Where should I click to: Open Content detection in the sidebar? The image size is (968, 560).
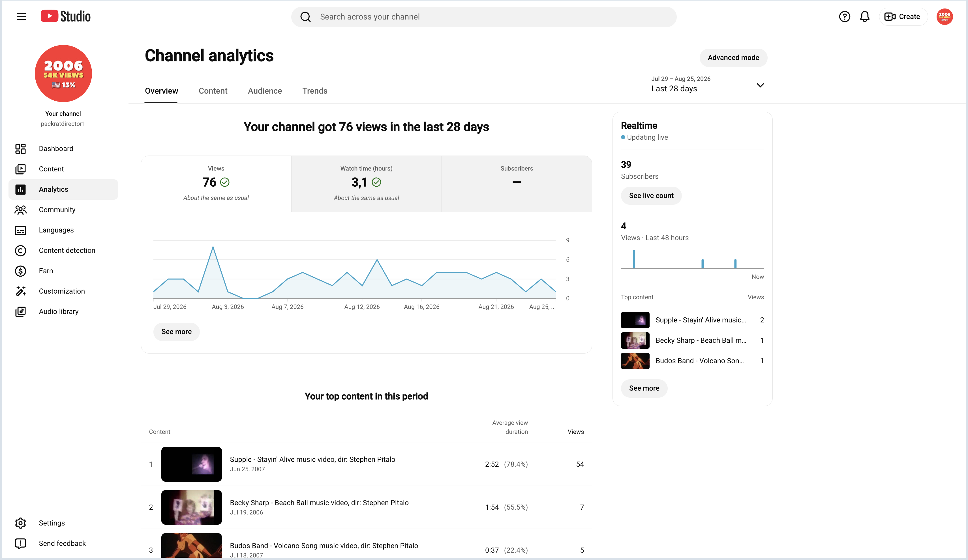pos(63,250)
